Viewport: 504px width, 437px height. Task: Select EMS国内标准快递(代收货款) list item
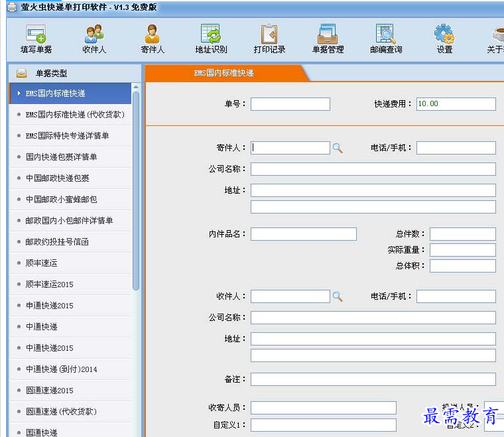[71, 115]
